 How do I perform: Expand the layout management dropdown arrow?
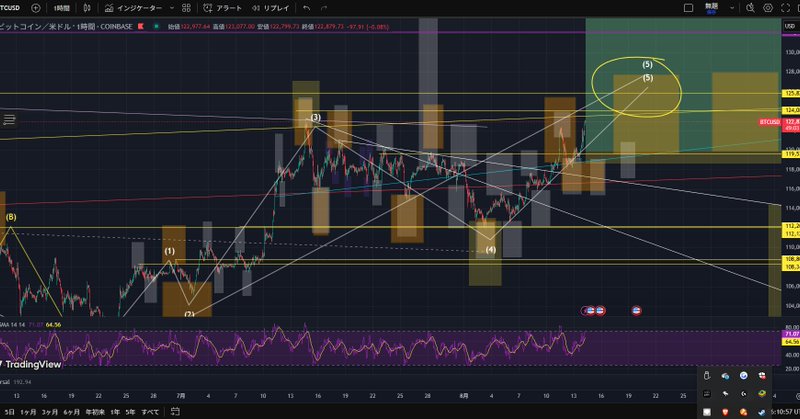(x=732, y=8)
